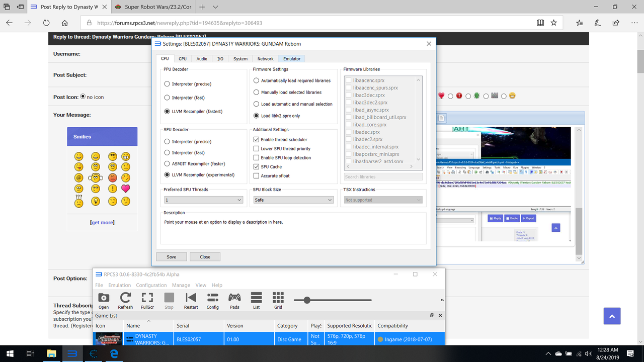The width and height of the screenshot is (644, 362).
Task: Click the Search libraries input field
Action: [x=383, y=176]
